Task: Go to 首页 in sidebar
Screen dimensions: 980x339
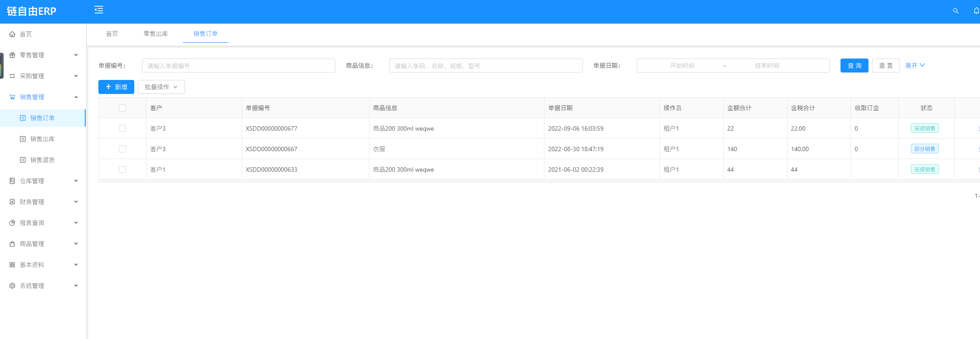Action: (x=26, y=34)
